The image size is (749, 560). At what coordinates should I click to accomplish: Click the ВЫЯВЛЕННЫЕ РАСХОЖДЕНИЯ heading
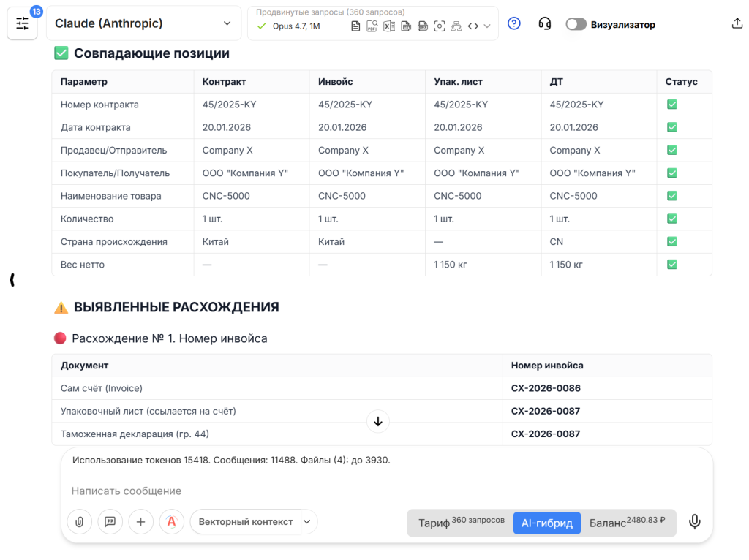coord(176,307)
